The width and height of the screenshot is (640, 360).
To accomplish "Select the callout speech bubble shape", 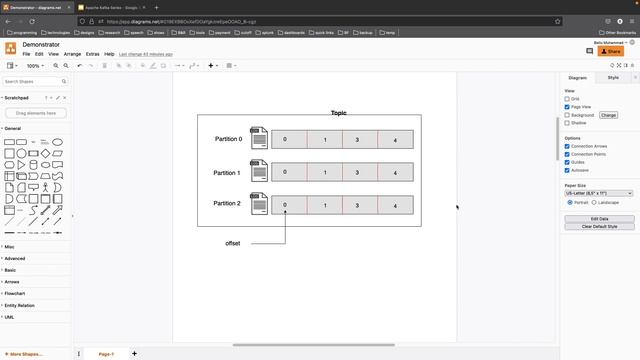I will click(x=33, y=187).
